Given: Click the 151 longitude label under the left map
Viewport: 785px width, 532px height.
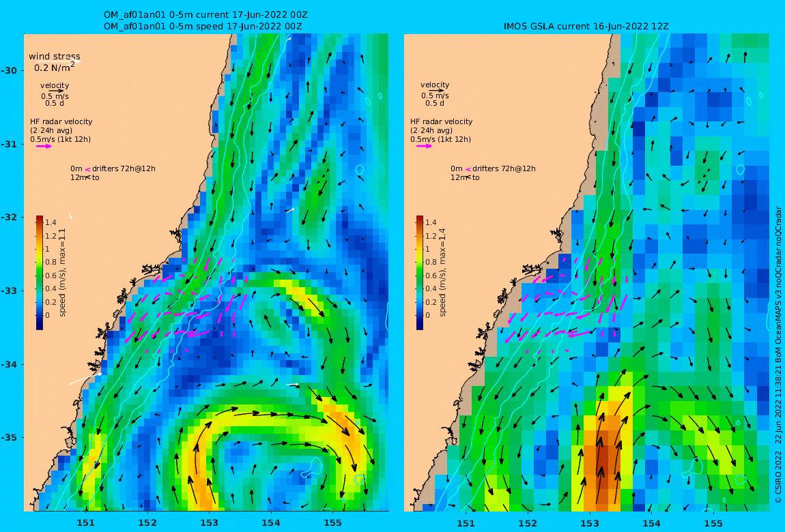Looking at the screenshot, I should (x=85, y=523).
